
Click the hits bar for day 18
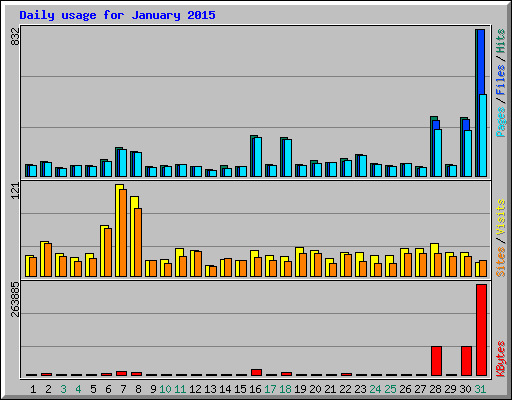[x=282, y=157]
